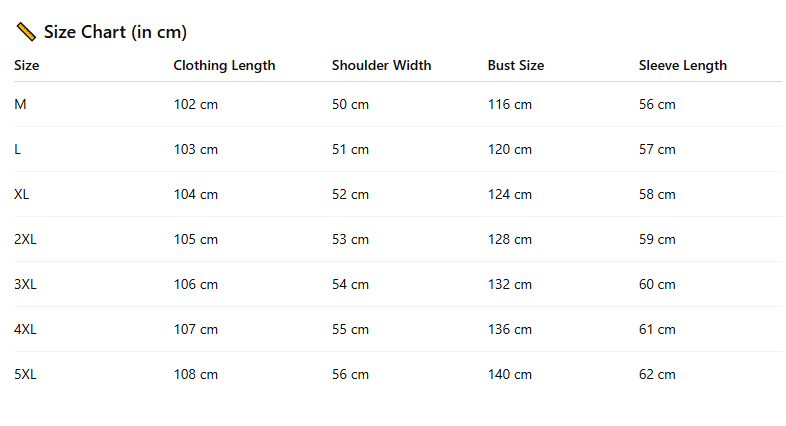Click the 107 cm clothing length cell

click(196, 329)
